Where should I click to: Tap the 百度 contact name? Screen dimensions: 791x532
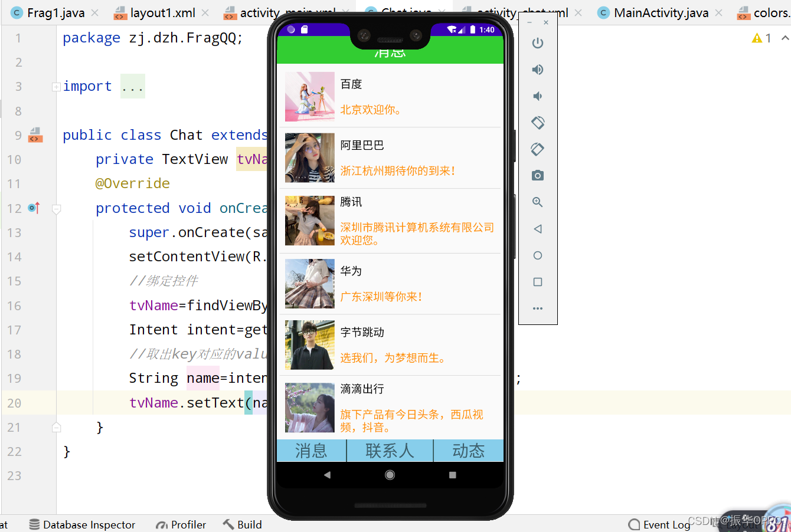point(351,84)
